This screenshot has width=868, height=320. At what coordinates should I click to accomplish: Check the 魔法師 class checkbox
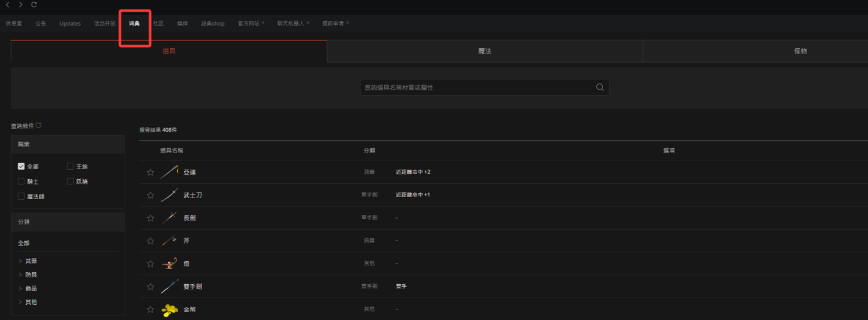point(21,196)
